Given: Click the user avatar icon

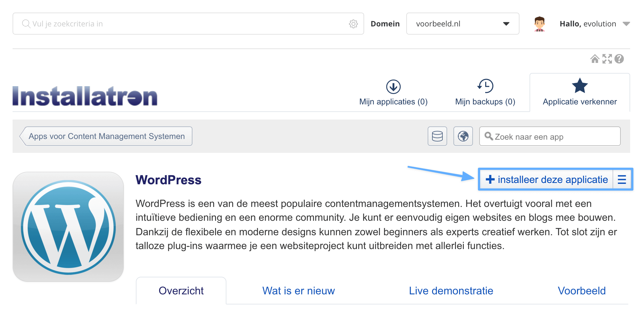Looking at the screenshot, I should [x=539, y=24].
